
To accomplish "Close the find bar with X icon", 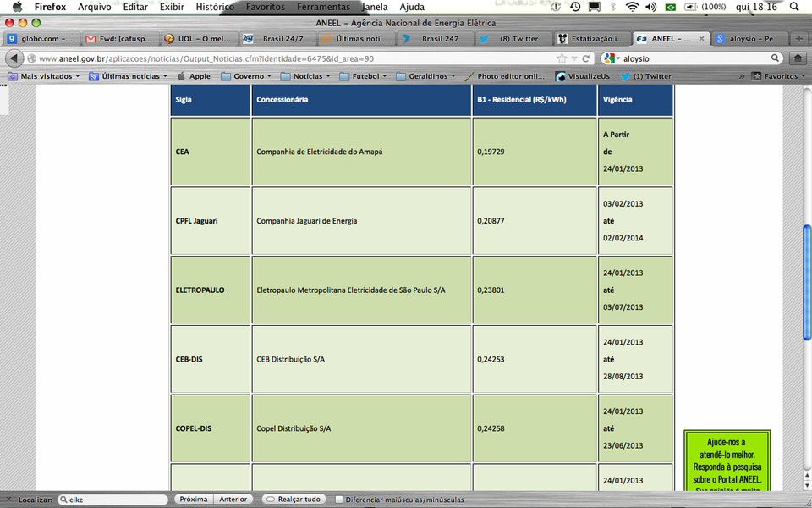I will pyautogui.click(x=8, y=500).
